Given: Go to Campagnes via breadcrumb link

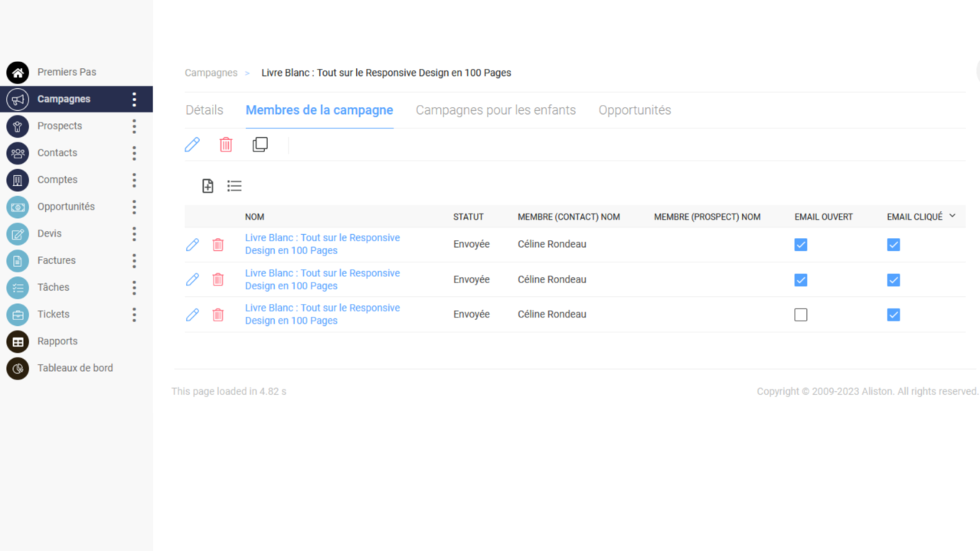Looking at the screenshot, I should pos(211,73).
